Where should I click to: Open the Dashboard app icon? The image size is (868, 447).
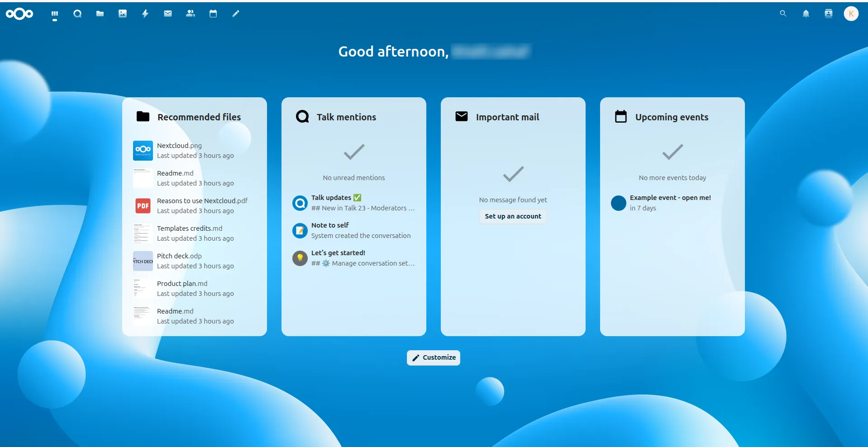55,14
